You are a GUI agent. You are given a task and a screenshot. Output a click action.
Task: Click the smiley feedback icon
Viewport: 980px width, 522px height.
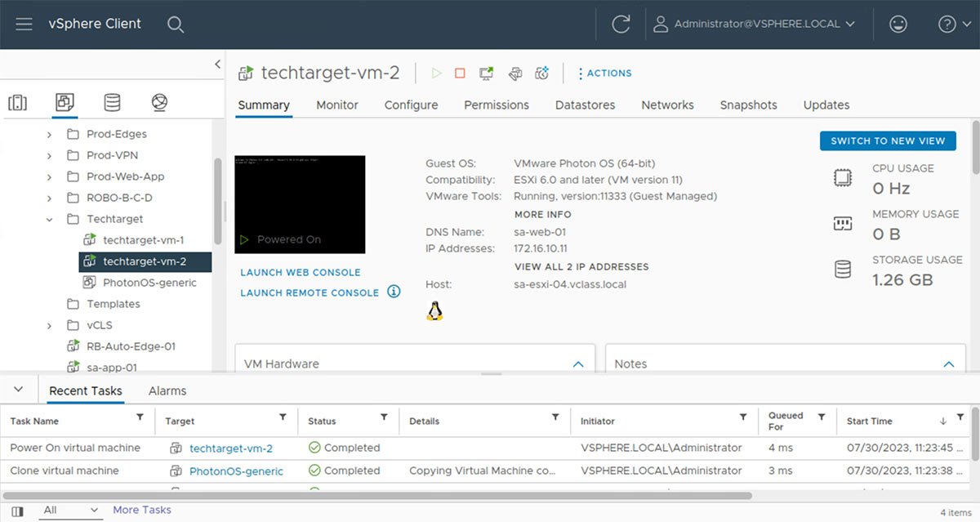[898, 24]
